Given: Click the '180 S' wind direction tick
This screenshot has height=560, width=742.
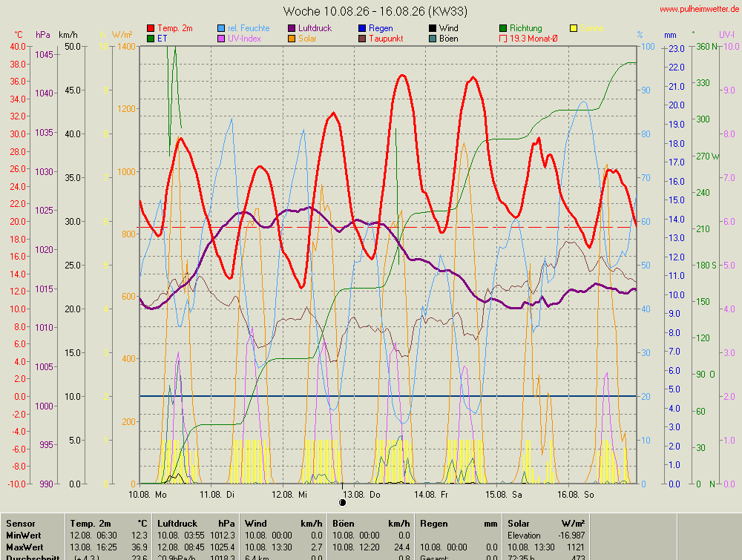Looking at the screenshot, I should coord(707,266).
